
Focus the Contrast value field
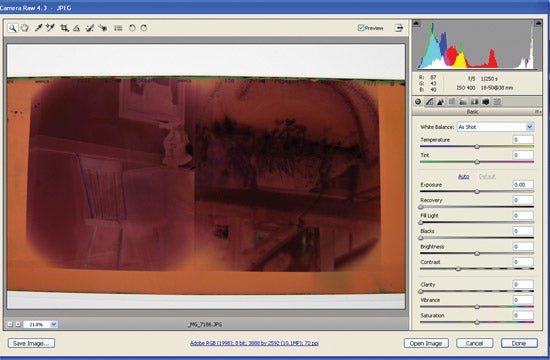coord(523,262)
